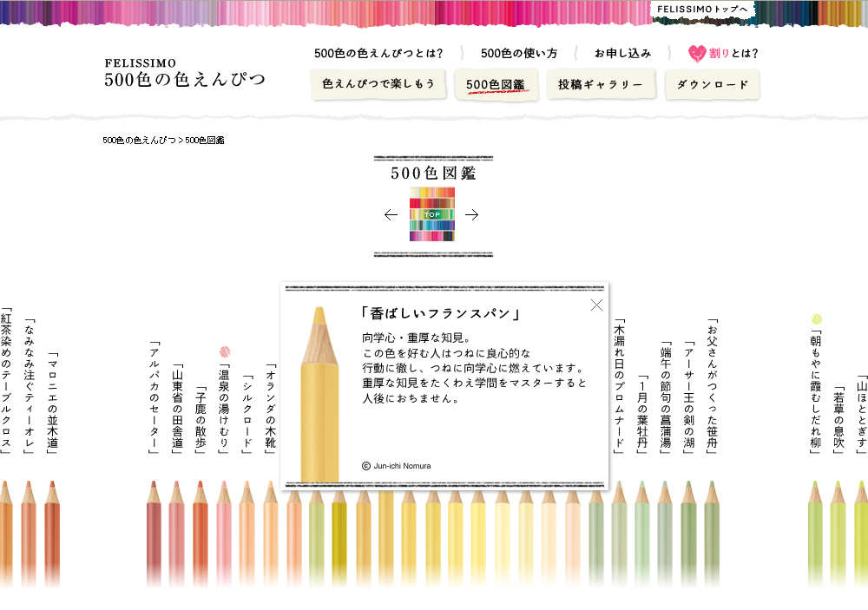Select オランダの木靴 pencil label

(270, 409)
